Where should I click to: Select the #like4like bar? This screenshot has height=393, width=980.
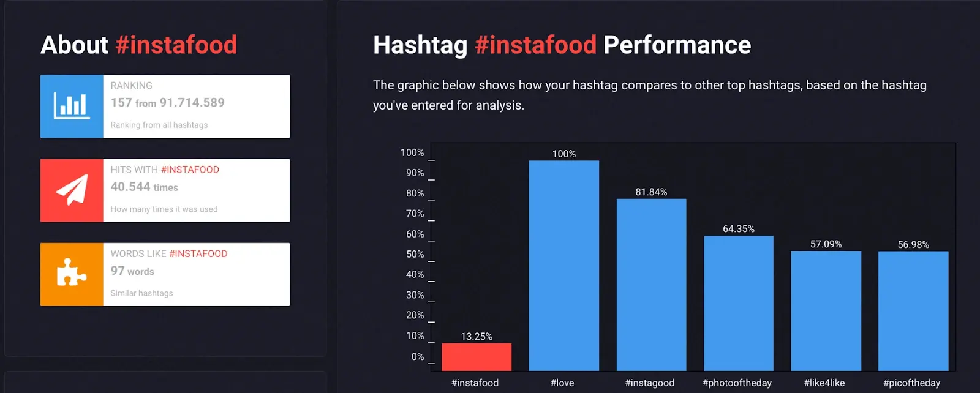826,309
